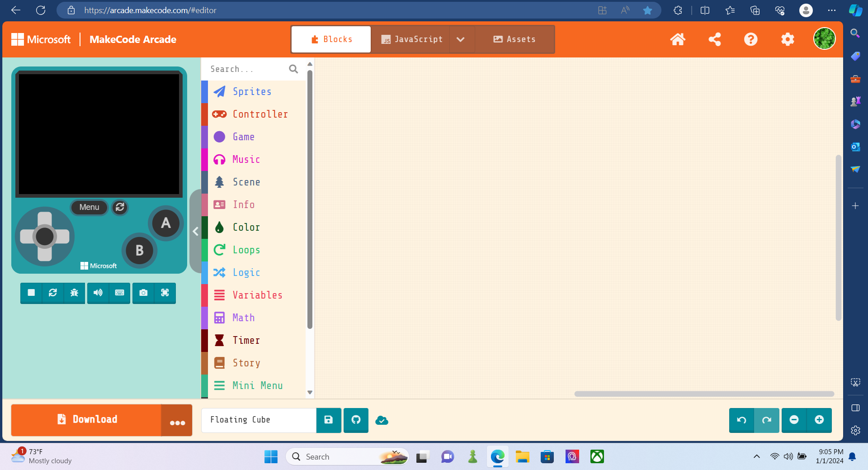This screenshot has width=868, height=470.
Task: Click the Microsoft logo link
Action: click(41, 39)
